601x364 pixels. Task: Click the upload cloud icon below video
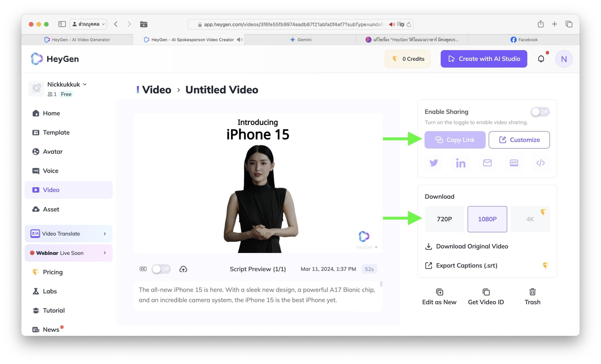(183, 269)
